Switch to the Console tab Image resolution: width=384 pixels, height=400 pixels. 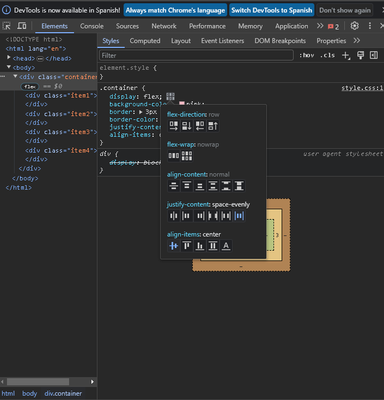pos(92,26)
